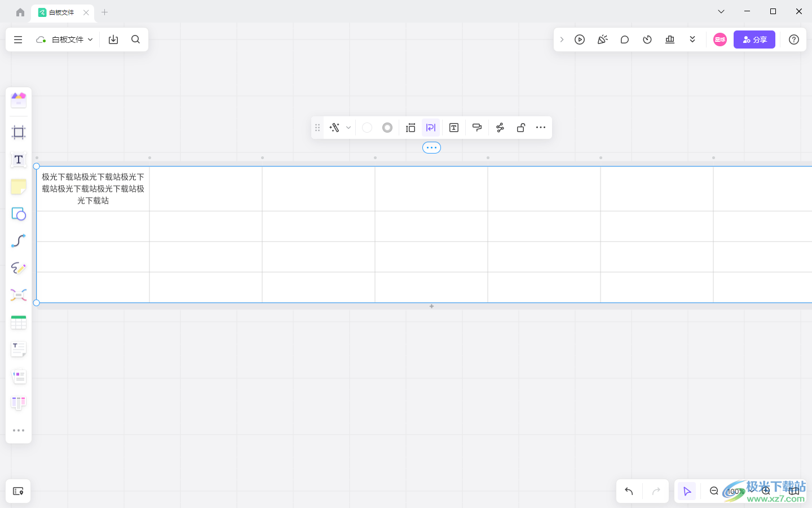812x508 pixels.
Task: Select the Kanban board tool
Action: [19, 404]
